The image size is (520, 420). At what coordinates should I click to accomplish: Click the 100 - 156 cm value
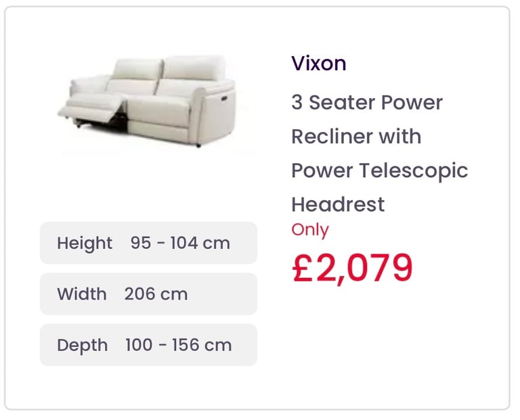pos(179,345)
